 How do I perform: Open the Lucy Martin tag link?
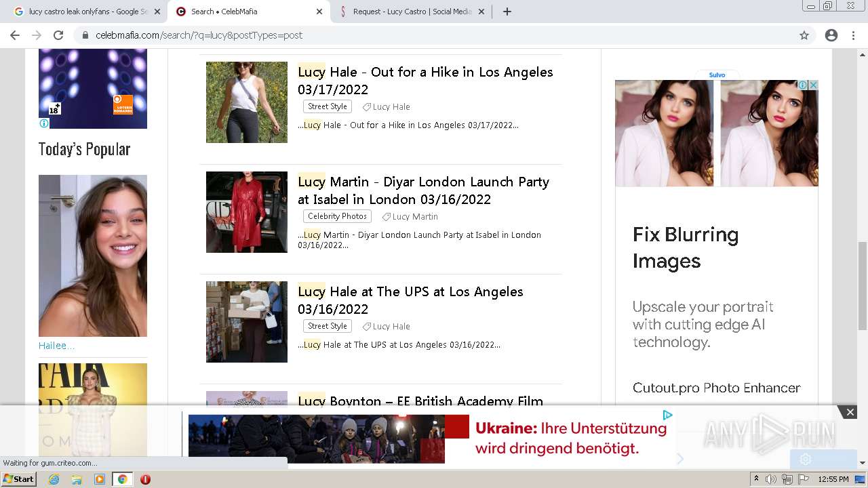click(415, 217)
